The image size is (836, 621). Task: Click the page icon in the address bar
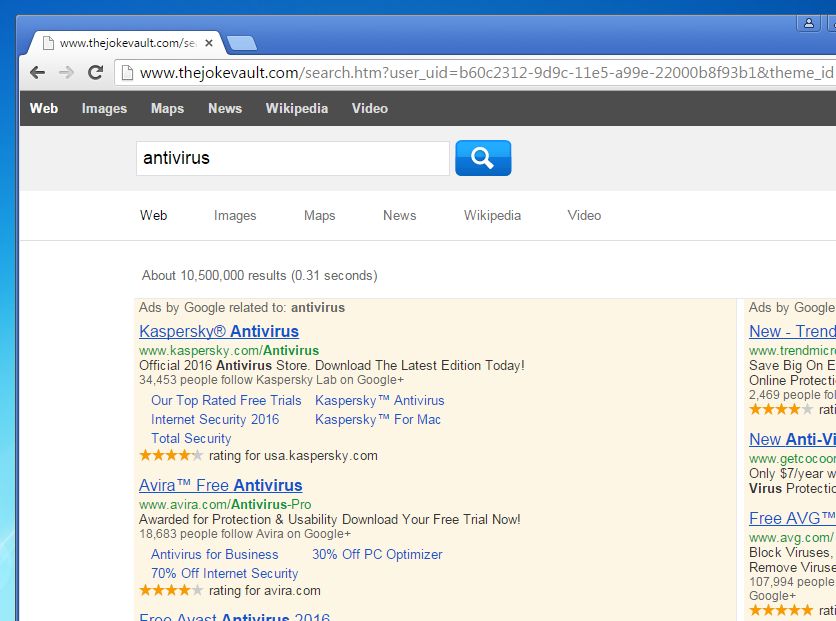point(127,72)
